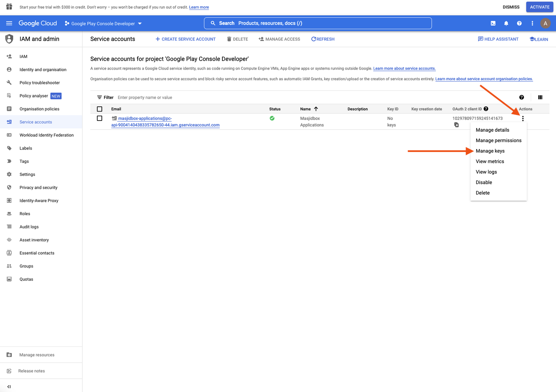Sort table by the Name column arrow
This screenshot has height=392, width=556.
click(316, 109)
